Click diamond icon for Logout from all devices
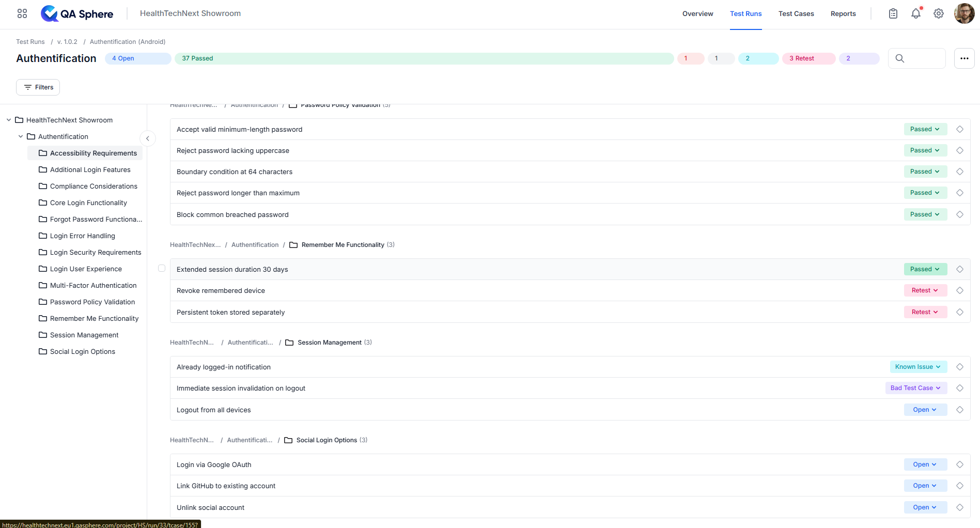980x528 pixels. click(960, 410)
